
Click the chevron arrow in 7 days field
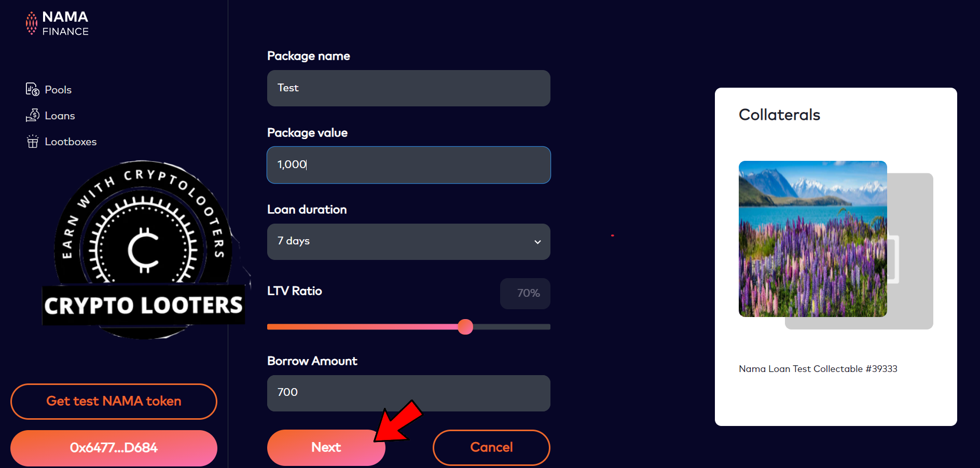coord(537,242)
